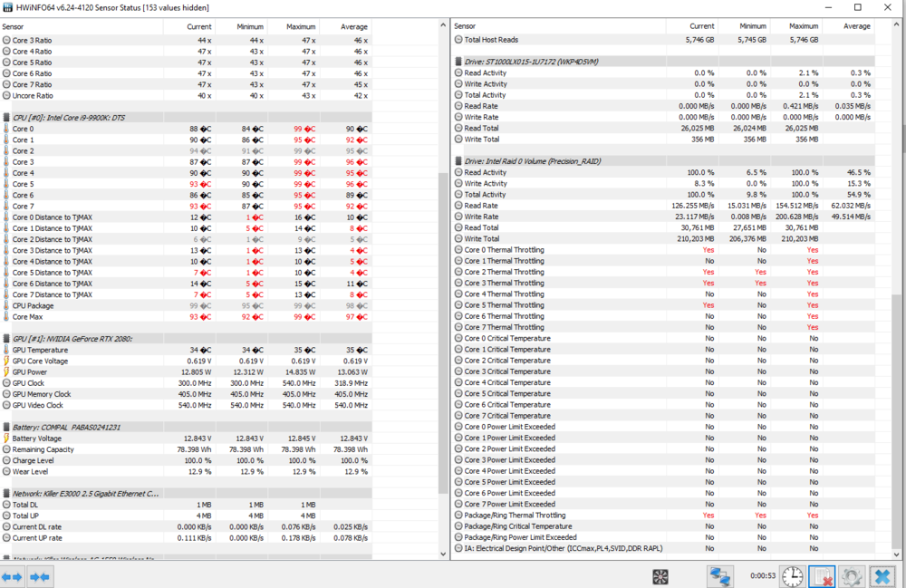Click the thermometer icon beside Core 0
Screen dimensions: 906x588
point(6,129)
